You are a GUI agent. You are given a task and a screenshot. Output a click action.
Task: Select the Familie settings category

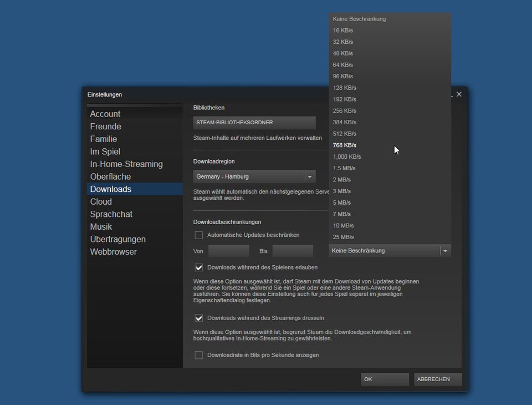click(135, 139)
